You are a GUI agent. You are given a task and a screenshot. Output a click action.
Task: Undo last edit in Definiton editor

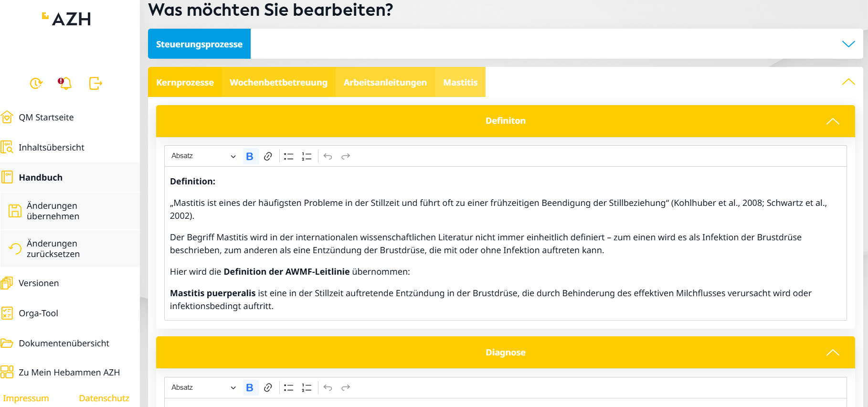328,156
